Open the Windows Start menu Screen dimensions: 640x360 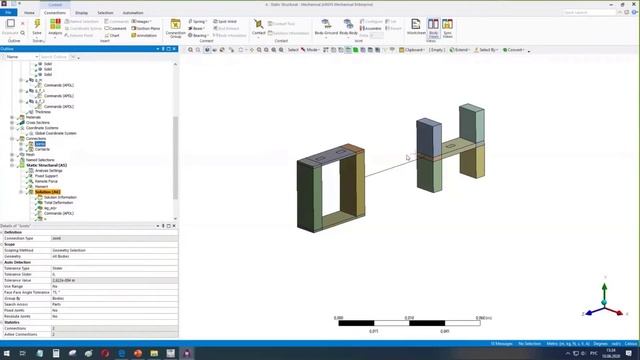coord(7,353)
